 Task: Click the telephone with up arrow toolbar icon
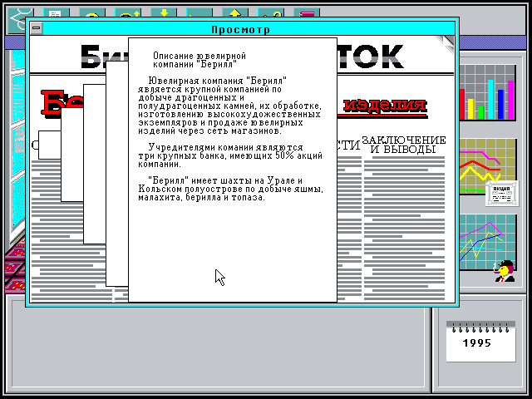pos(128,12)
